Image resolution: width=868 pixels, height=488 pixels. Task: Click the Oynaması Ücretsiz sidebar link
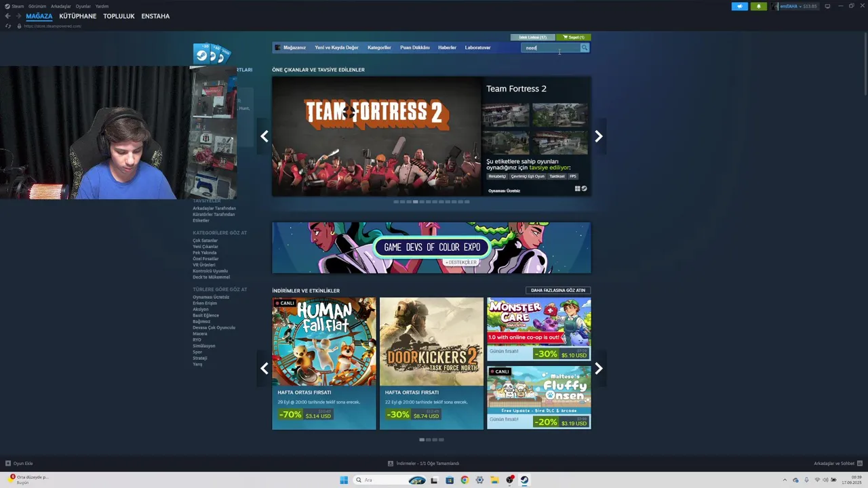click(x=211, y=297)
